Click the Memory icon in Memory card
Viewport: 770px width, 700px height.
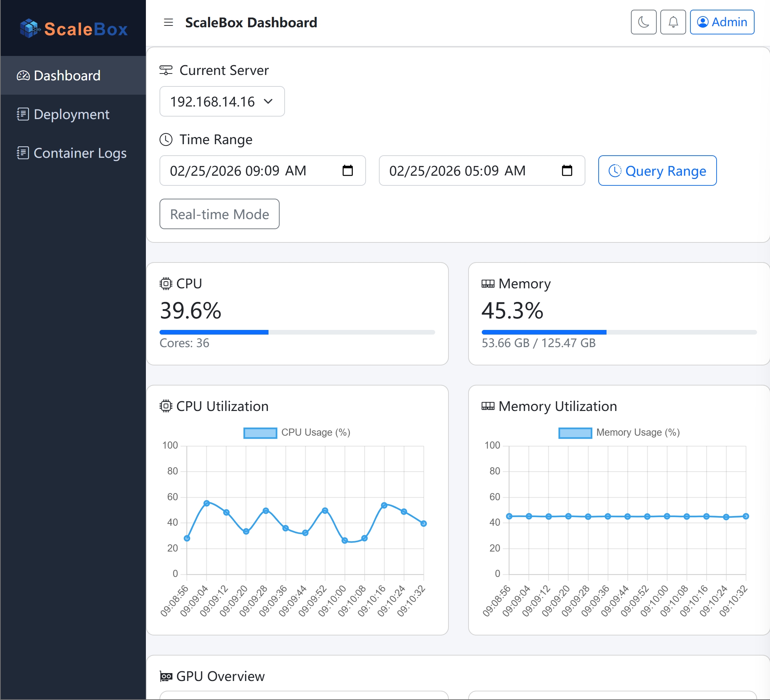(x=488, y=284)
